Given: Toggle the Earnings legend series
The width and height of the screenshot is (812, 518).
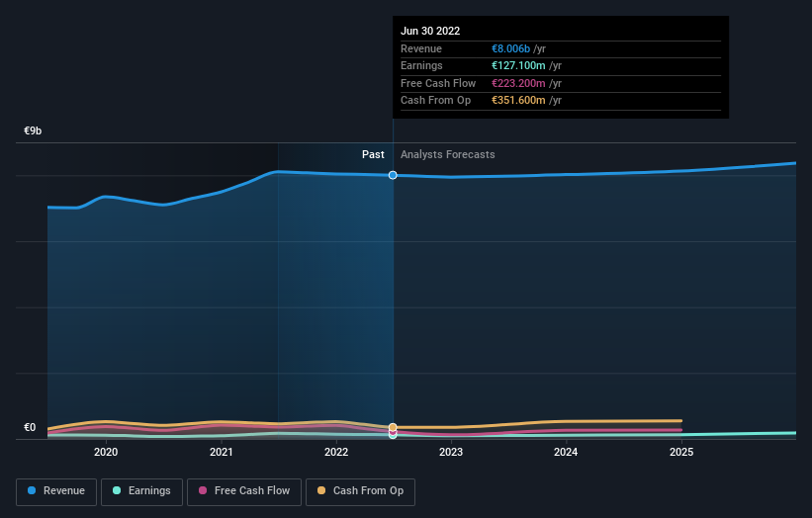Looking at the screenshot, I should pos(141,491).
